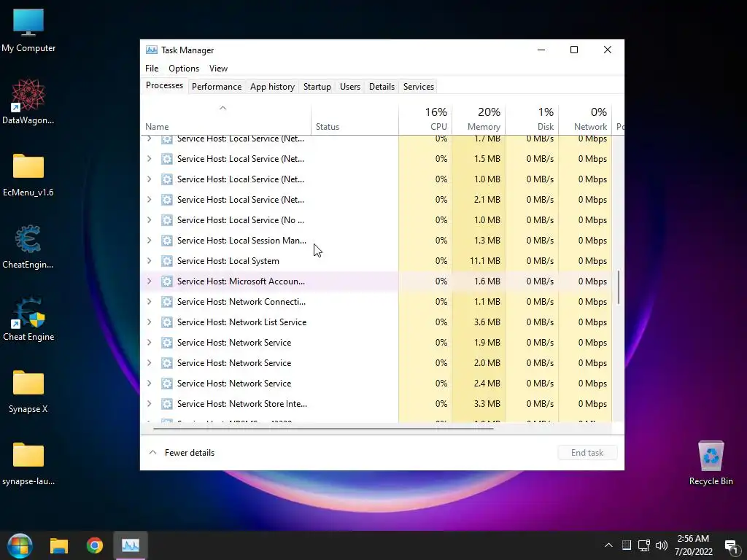Open clock and date in taskbar
The height and width of the screenshot is (560, 747).
693,545
